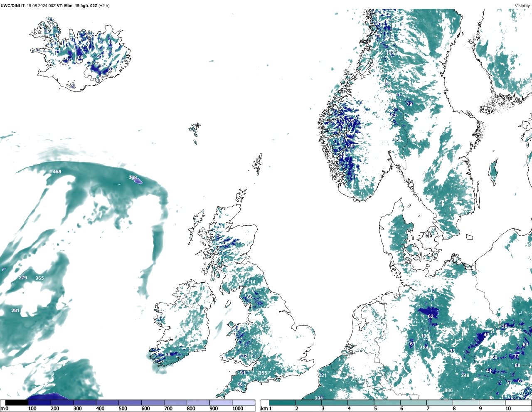Click the "Visibility" label at top right
This screenshot has height=412, width=532.
click(522, 5)
